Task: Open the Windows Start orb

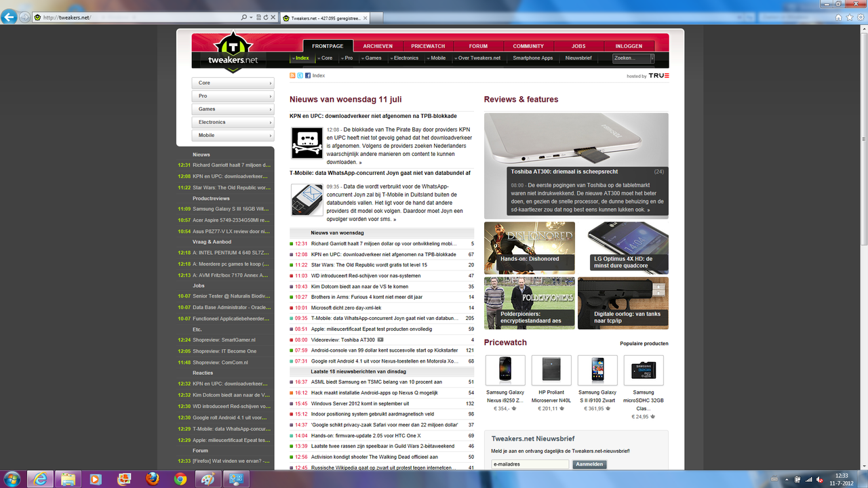Action: 12,479
